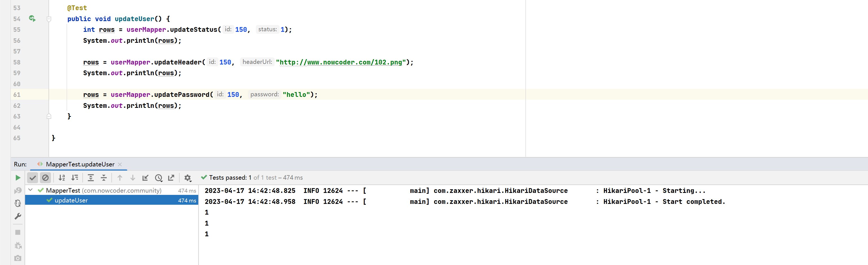Open test history clock icon
This screenshot has width=868, height=265.
click(x=159, y=178)
